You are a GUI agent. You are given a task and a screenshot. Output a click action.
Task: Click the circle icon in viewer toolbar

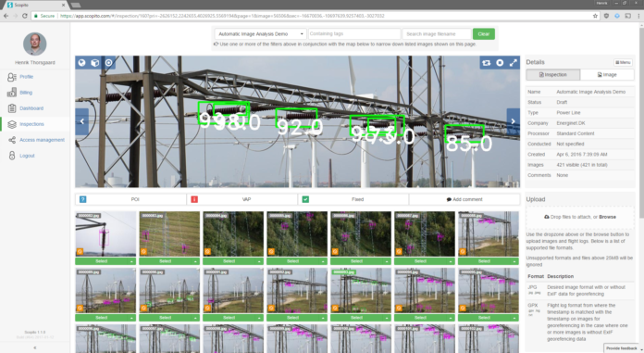point(500,62)
